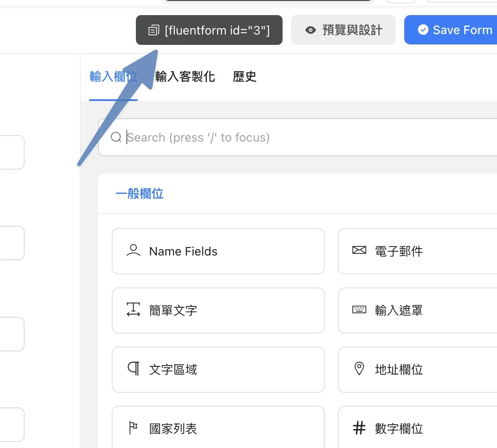The height and width of the screenshot is (448, 497).
Task: Click the hash icon for 數字欄位
Action: click(x=359, y=428)
